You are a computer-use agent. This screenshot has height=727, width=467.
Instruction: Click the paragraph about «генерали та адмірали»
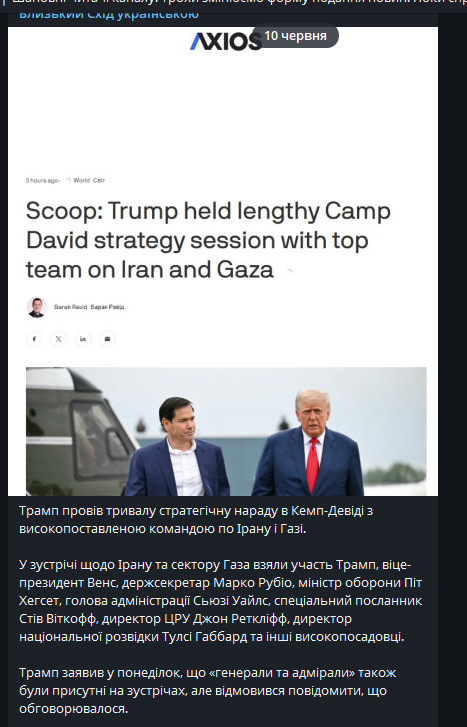[208, 690]
